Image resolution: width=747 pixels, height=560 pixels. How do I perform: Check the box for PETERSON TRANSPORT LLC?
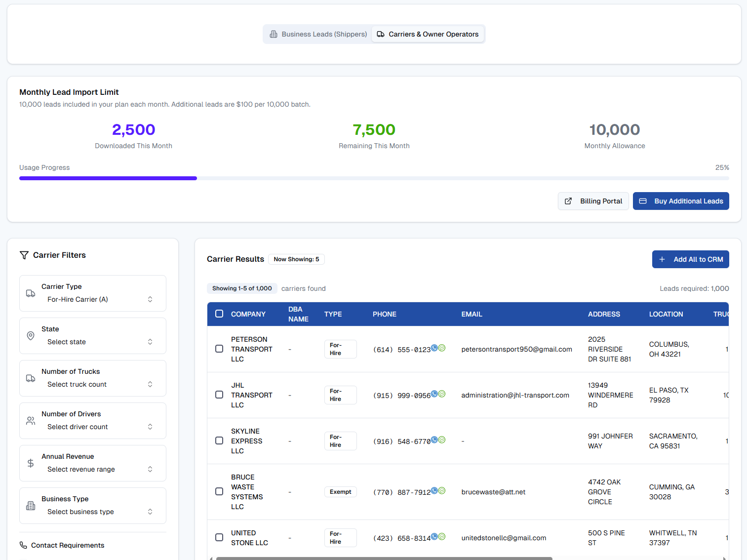[x=219, y=349]
